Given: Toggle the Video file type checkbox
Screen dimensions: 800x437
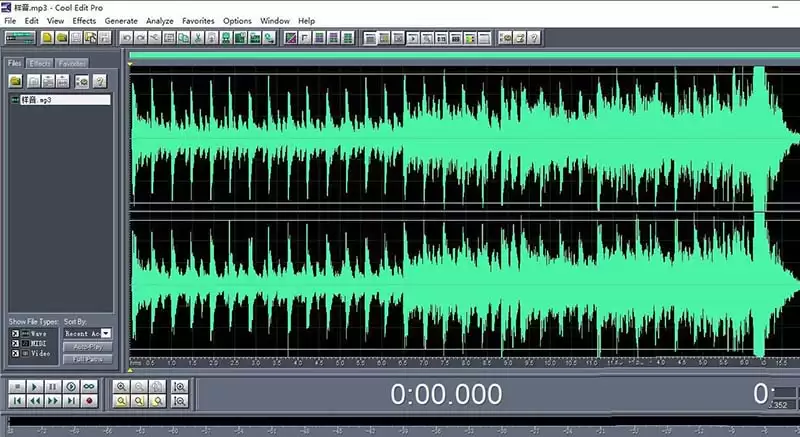Looking at the screenshot, I should coord(15,353).
